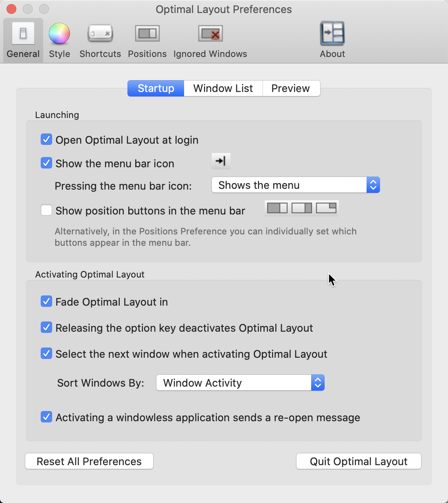
Task: Uncheck Show the menu bar icon
Action: (46, 163)
